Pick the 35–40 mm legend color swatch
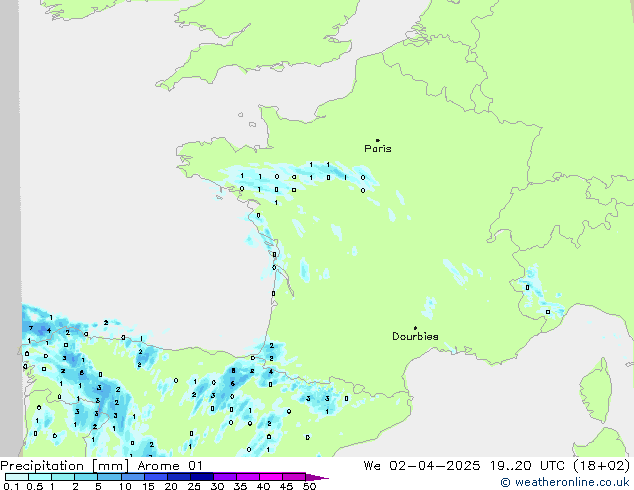The width and height of the screenshot is (634, 490). tap(248, 477)
